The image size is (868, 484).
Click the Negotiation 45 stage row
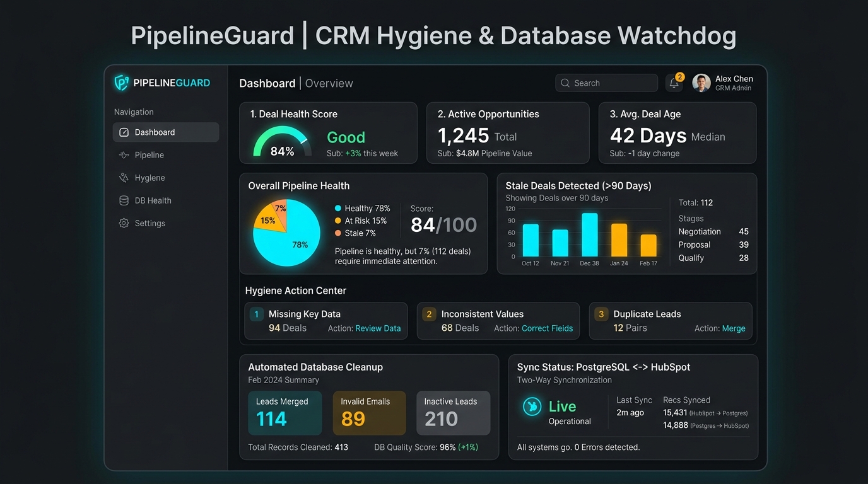(x=713, y=232)
